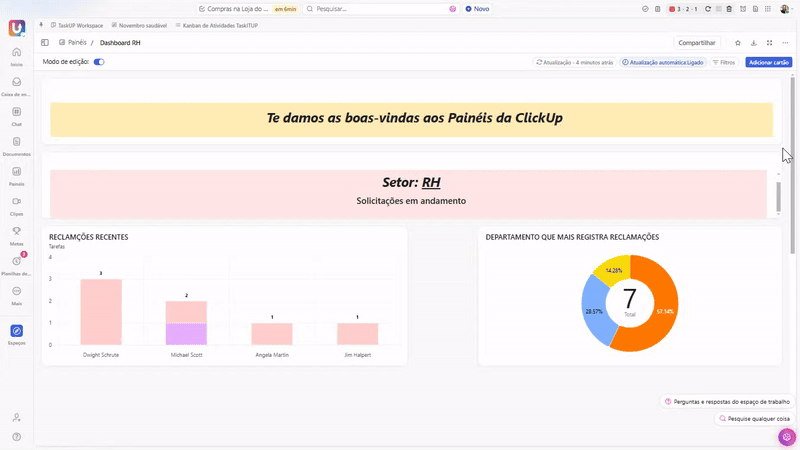Toggle the left sidebar panel

pos(45,43)
